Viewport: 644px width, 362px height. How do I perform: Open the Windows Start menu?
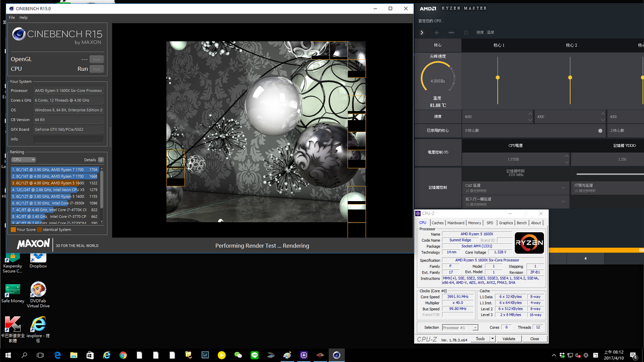pyautogui.click(x=8, y=355)
